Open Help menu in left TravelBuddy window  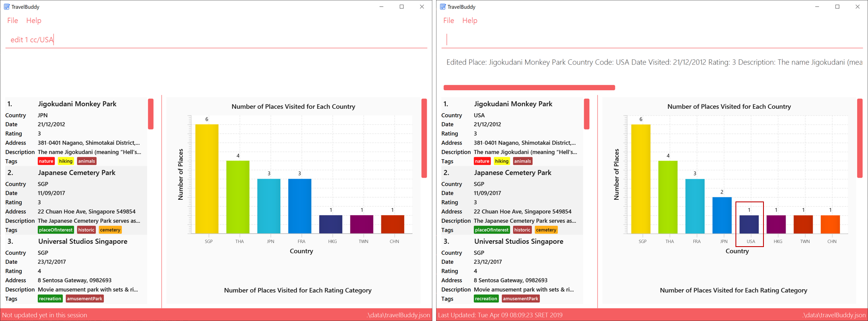pos(33,20)
